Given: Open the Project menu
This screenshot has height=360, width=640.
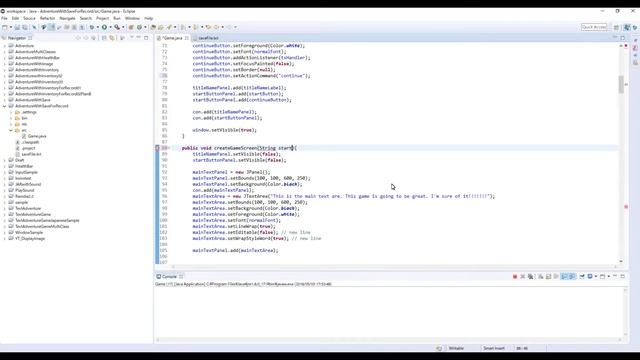Looking at the screenshot, I should [102, 18].
